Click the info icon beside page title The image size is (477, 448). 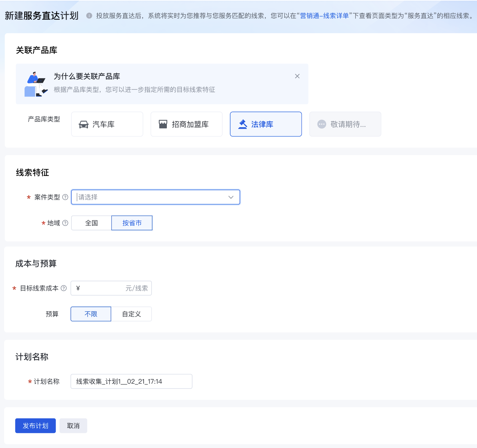pos(89,16)
